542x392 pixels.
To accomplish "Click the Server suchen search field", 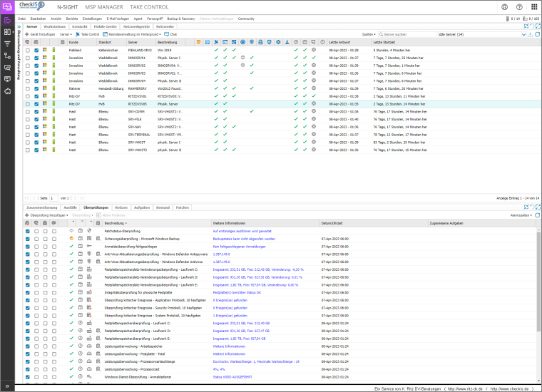I will coord(407,34).
